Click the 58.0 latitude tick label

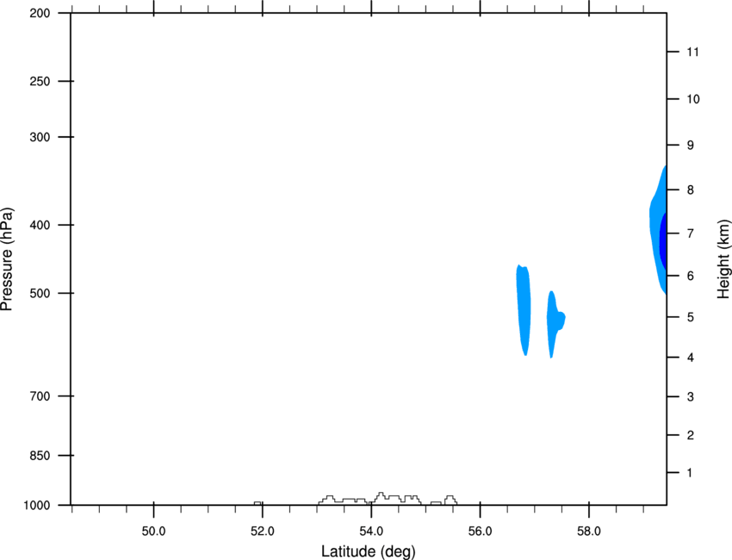[x=589, y=532]
